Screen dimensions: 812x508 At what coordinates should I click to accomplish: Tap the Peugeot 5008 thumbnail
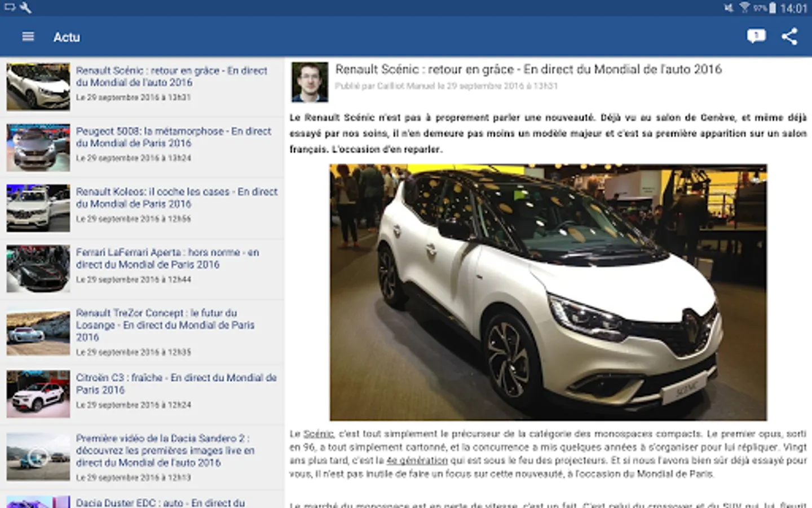[x=38, y=147]
